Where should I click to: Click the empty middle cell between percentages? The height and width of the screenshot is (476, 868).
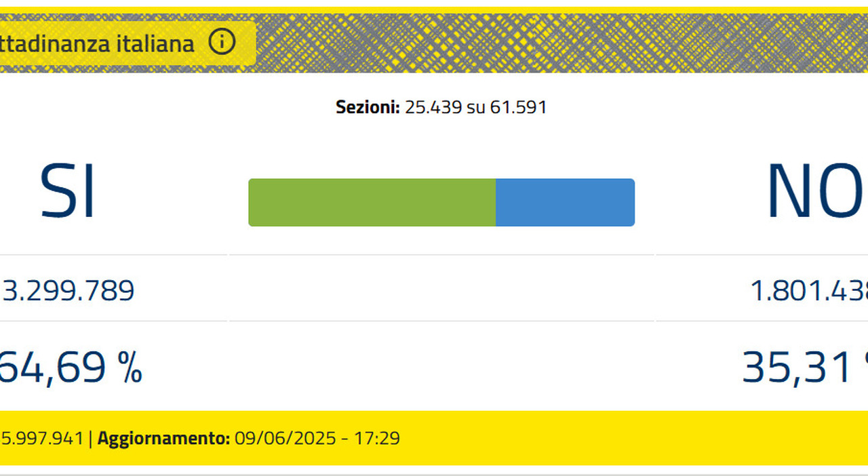tap(441, 366)
